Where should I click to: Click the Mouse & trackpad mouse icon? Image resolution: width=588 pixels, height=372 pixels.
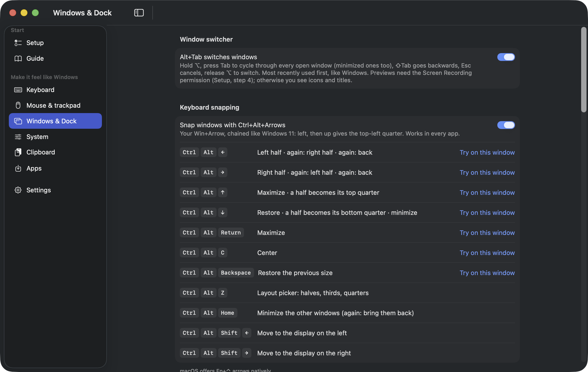18,105
